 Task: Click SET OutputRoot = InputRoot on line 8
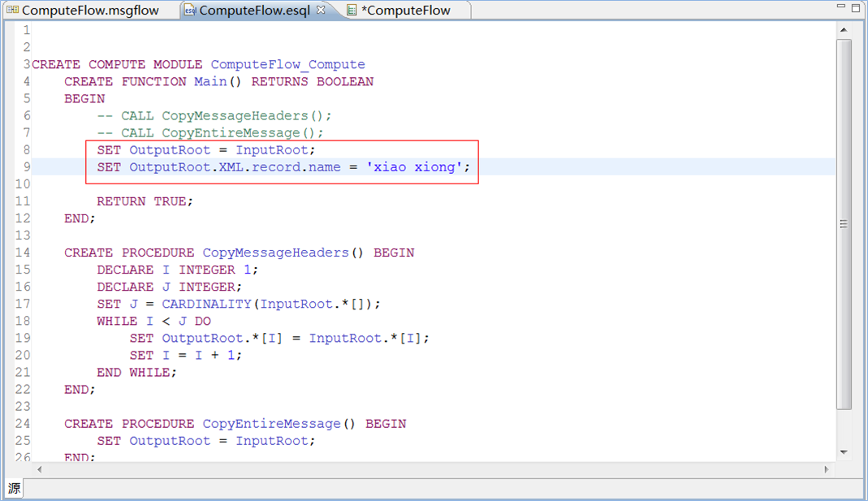(x=206, y=150)
